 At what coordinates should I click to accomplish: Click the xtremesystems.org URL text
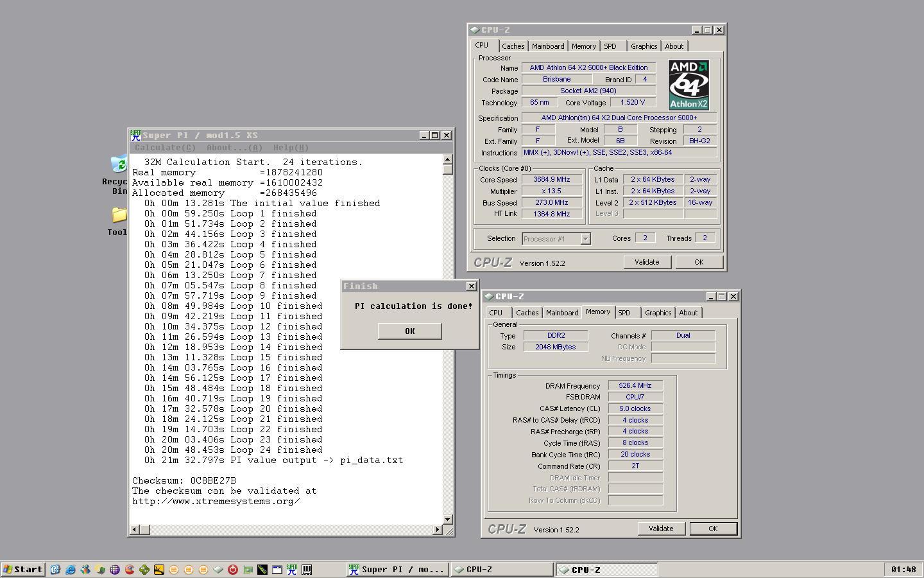point(216,501)
